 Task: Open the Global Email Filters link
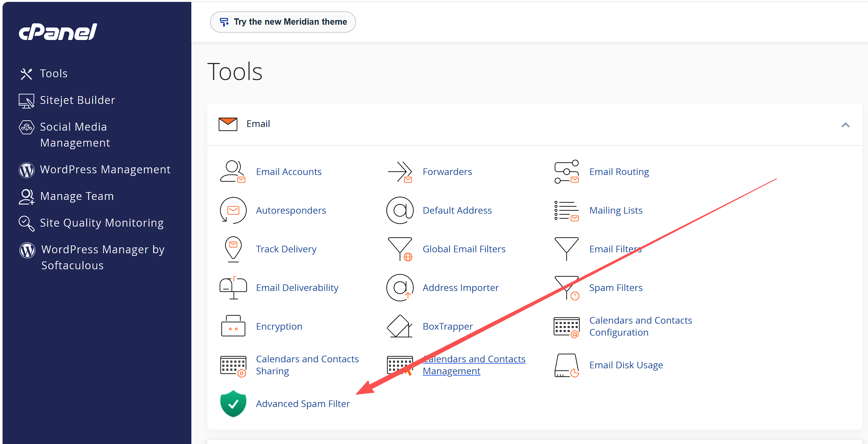pyautogui.click(x=464, y=249)
